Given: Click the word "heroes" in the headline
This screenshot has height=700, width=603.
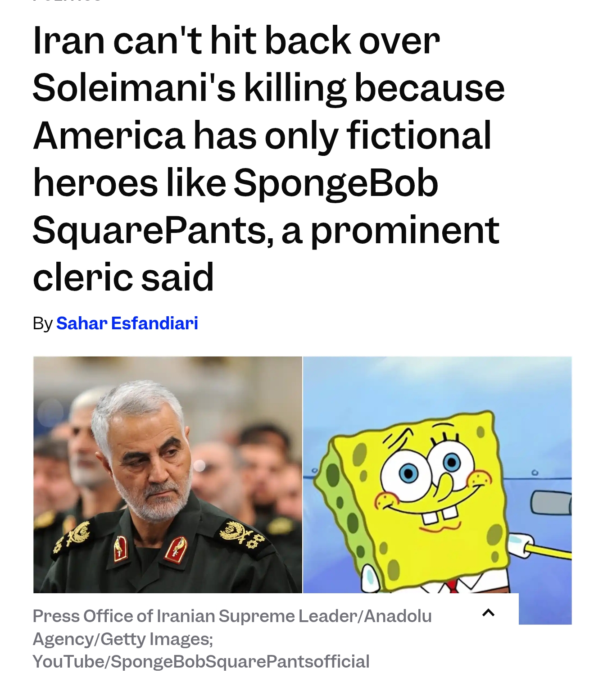Looking at the screenshot, I should (x=95, y=183).
